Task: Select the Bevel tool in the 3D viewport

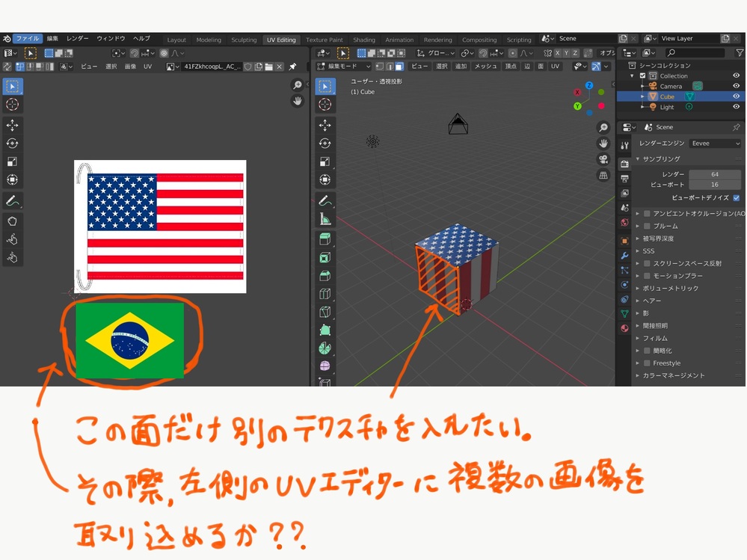Action: click(325, 276)
